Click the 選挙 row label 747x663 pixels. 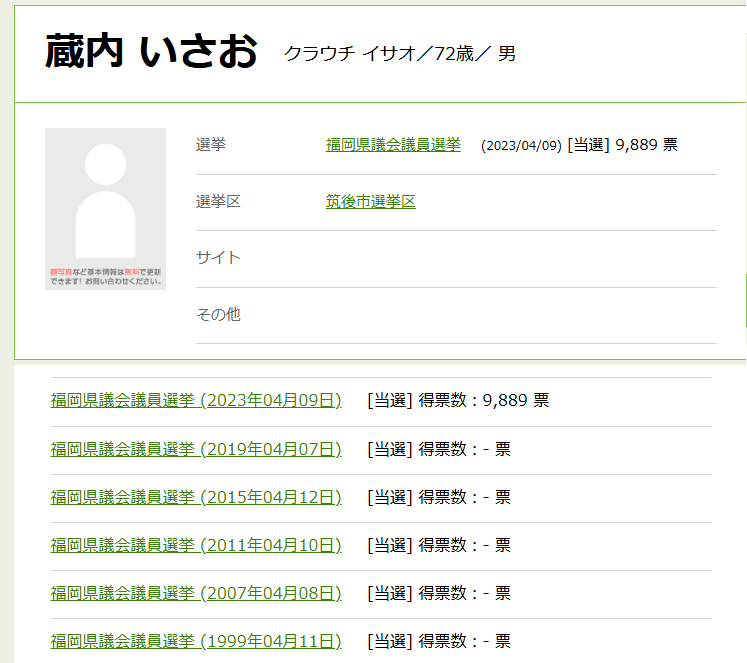coord(211,145)
